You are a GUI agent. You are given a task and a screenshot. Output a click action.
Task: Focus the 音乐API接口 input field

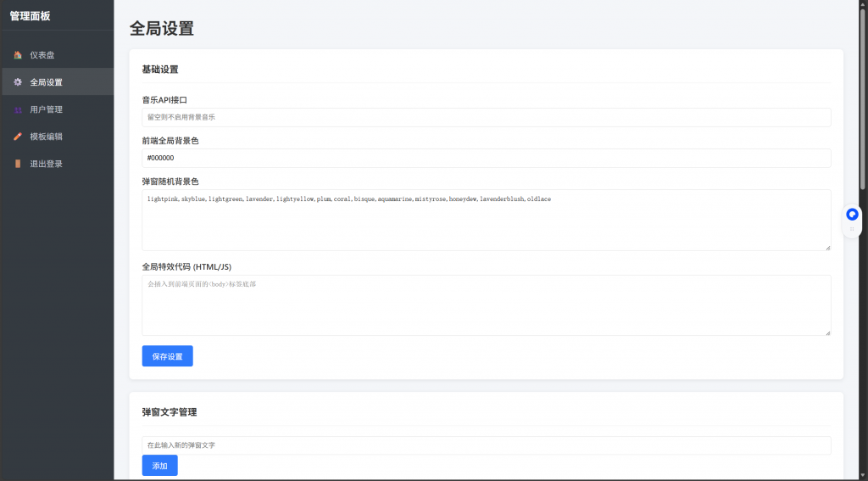486,117
